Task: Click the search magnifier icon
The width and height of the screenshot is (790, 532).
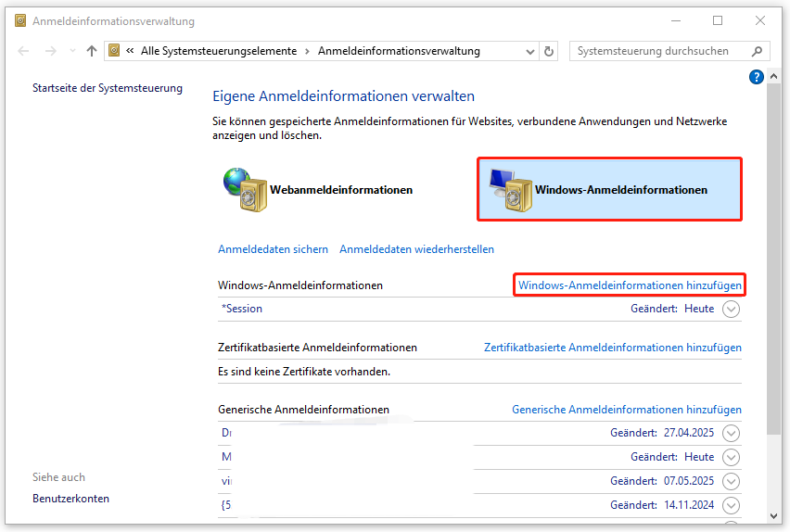Action: tap(757, 51)
